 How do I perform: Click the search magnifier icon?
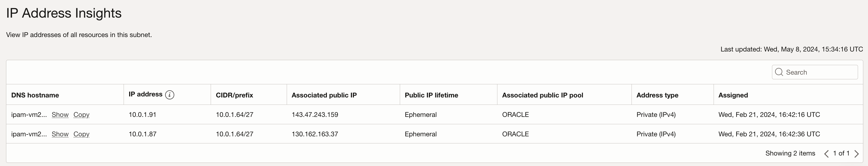point(779,72)
